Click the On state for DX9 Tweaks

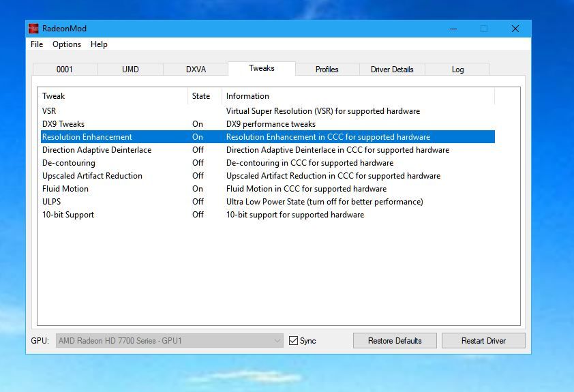198,123
